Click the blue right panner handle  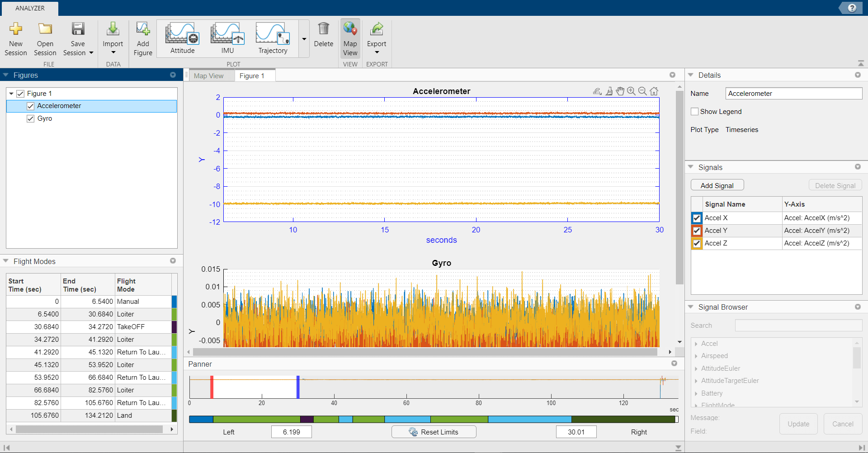point(298,387)
